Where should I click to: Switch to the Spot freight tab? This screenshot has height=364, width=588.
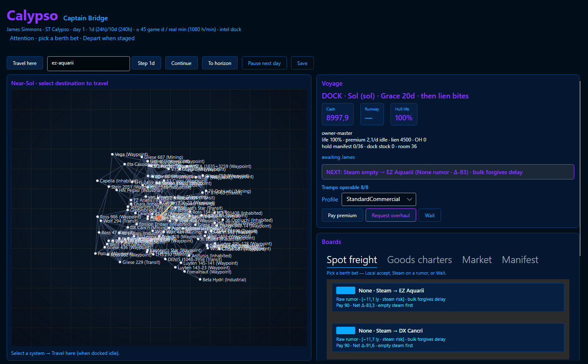pos(352,260)
